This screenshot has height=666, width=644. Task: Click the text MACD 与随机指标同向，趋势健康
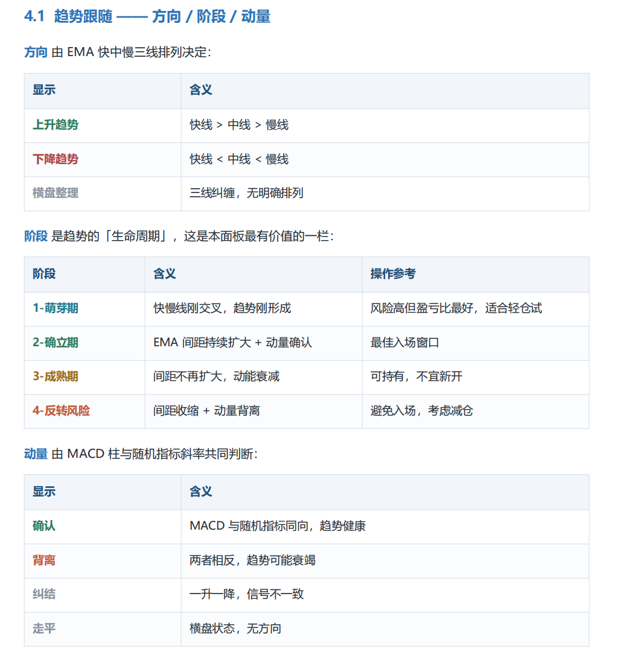278,526
